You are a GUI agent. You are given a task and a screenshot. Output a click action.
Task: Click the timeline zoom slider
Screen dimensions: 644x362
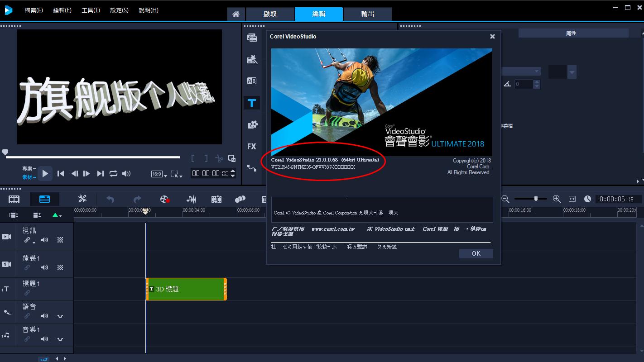536,199
